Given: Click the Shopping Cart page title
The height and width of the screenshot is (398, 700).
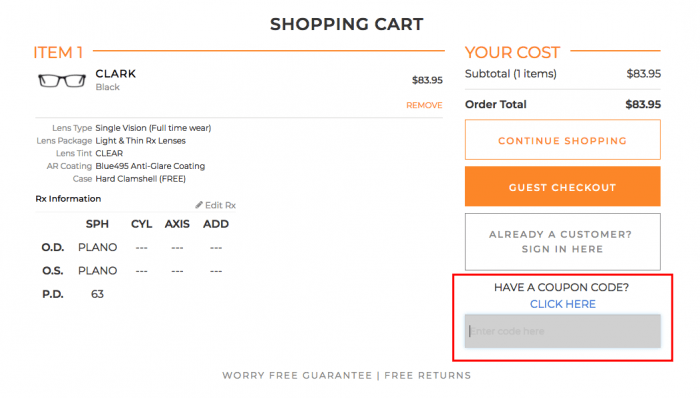Looking at the screenshot, I should [346, 24].
